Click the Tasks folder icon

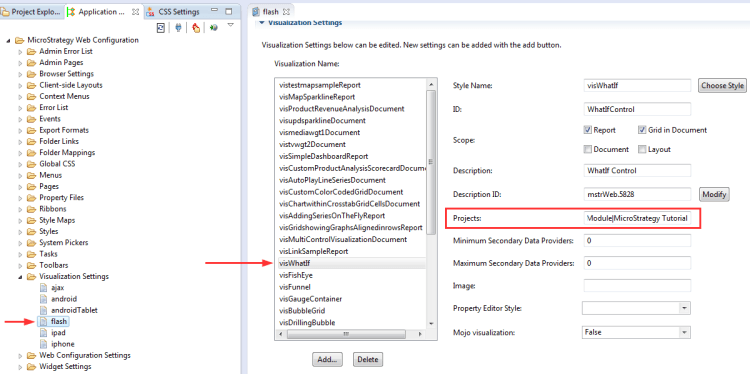[x=32, y=254]
